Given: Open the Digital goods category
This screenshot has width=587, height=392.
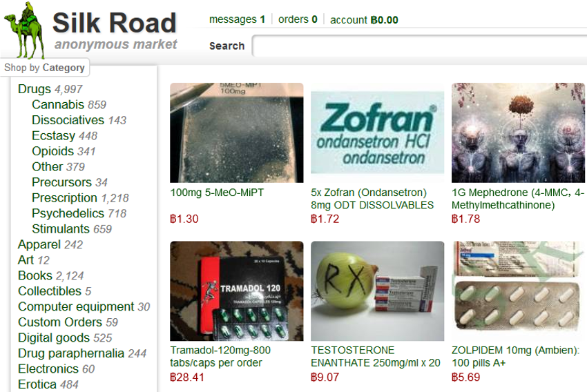Looking at the screenshot, I should point(54,337).
